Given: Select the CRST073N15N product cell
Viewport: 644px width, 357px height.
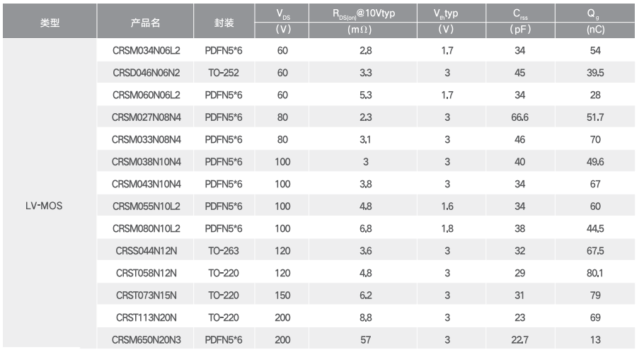Looking at the screenshot, I should 146,295.
